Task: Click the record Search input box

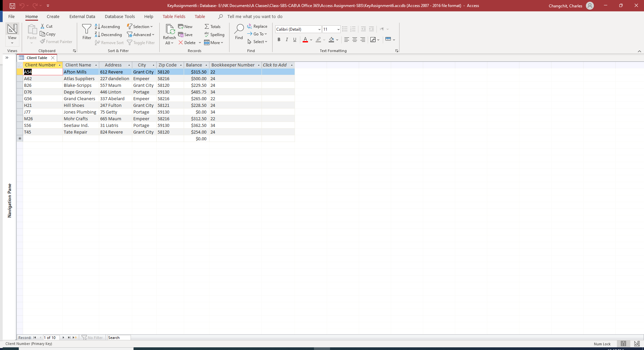Action: (118, 338)
